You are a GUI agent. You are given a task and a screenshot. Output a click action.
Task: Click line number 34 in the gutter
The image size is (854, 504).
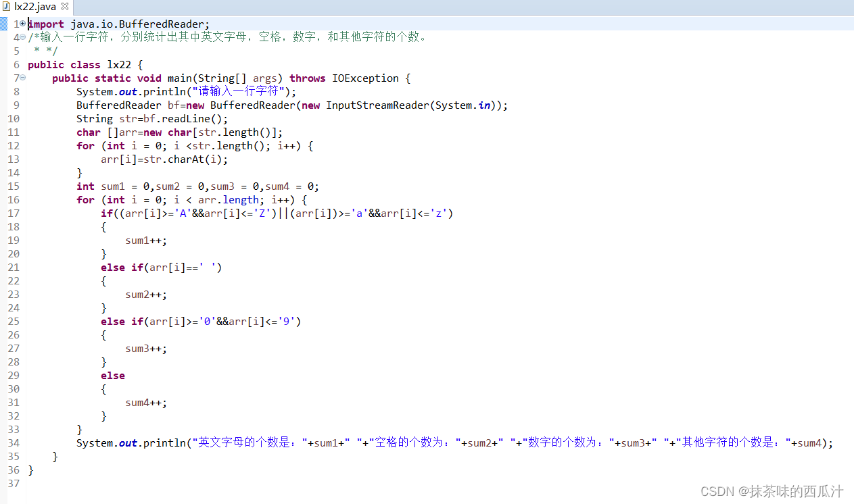pos(14,443)
